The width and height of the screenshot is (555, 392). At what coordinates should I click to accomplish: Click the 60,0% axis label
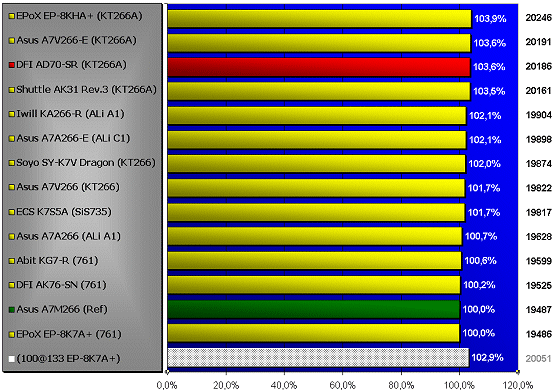point(343,385)
